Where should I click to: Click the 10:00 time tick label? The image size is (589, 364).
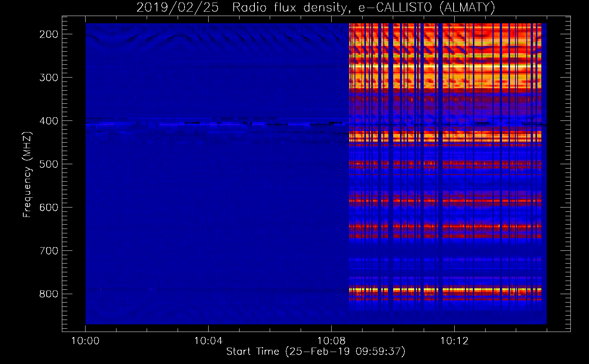tap(85, 341)
